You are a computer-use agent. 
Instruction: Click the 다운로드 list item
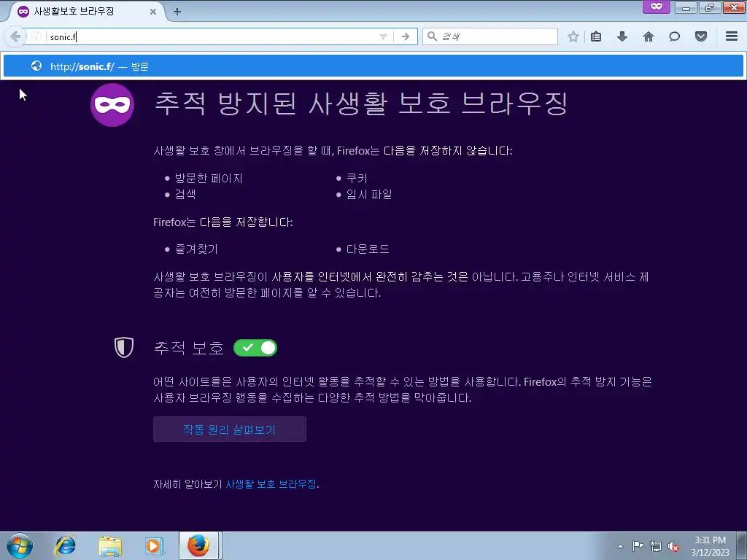[x=368, y=249]
